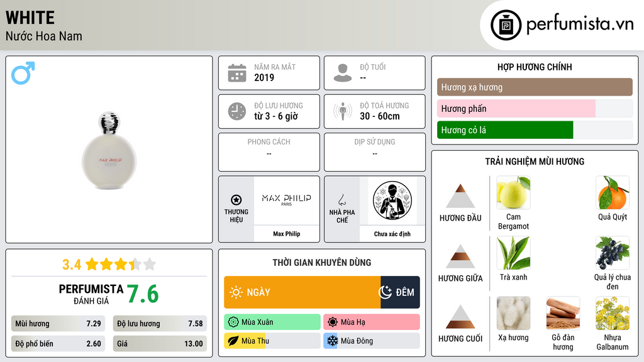Click the Perfumista đánh giá label
644x362 pixels.
coord(91,294)
